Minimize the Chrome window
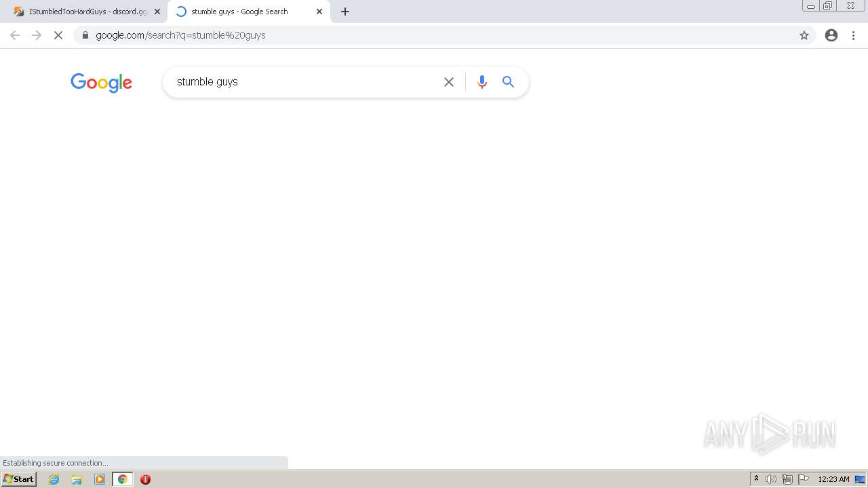This screenshot has height=488, width=868. (811, 6)
